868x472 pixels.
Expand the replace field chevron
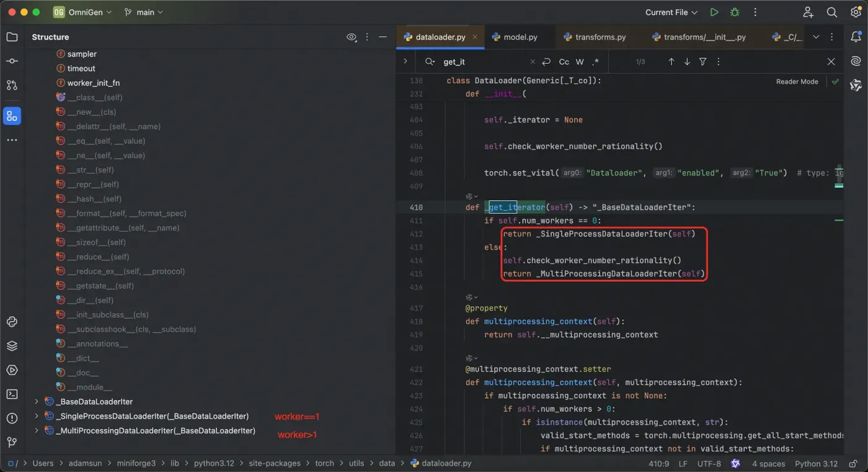tap(405, 61)
